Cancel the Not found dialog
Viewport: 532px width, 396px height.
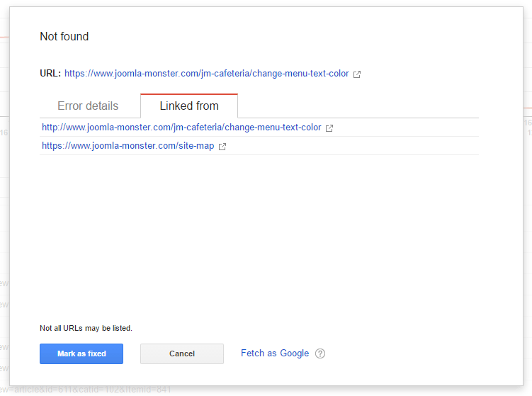(182, 354)
